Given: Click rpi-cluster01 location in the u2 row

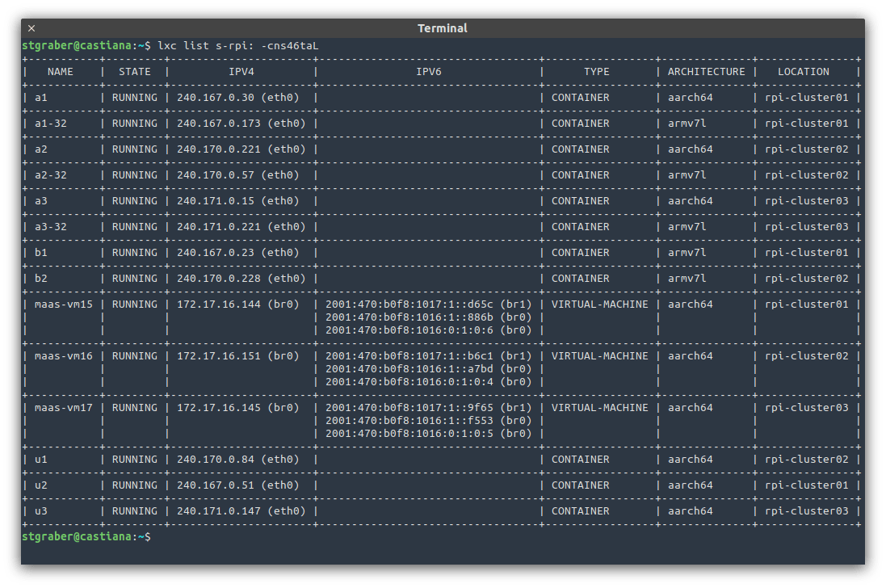Looking at the screenshot, I should pyautogui.click(x=806, y=485).
